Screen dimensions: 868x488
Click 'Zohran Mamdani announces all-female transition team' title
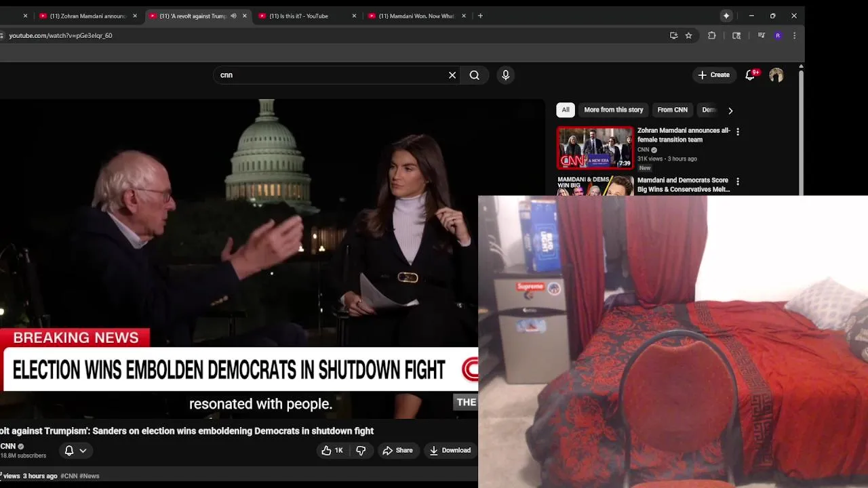click(x=684, y=135)
